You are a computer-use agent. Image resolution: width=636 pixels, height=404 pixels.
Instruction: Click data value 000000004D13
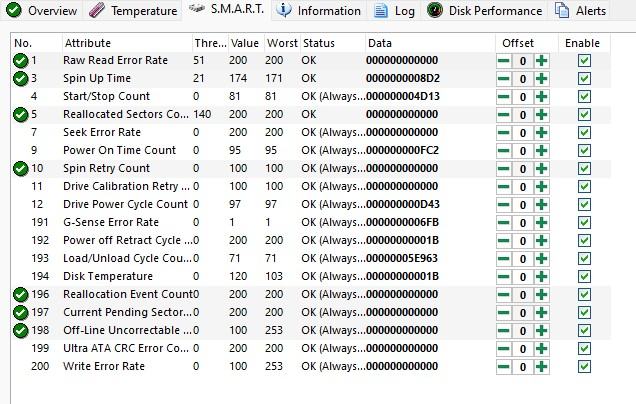[403, 96]
